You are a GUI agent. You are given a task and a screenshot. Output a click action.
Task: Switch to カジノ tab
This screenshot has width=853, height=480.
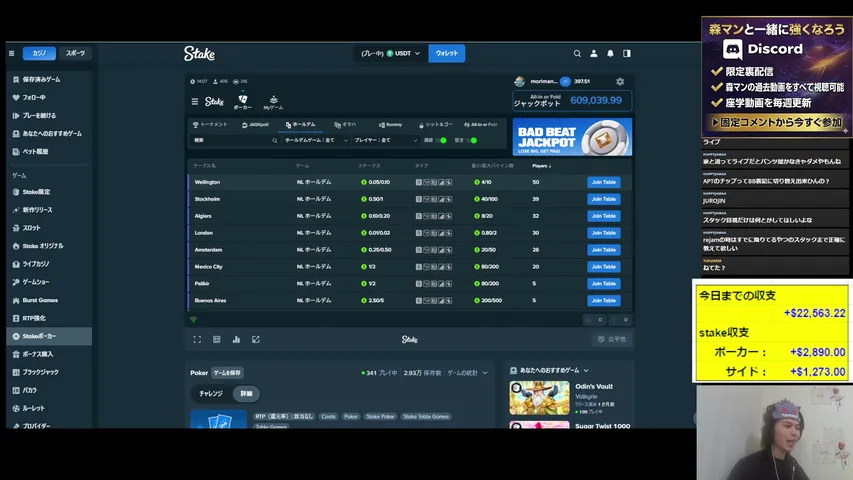(39, 53)
